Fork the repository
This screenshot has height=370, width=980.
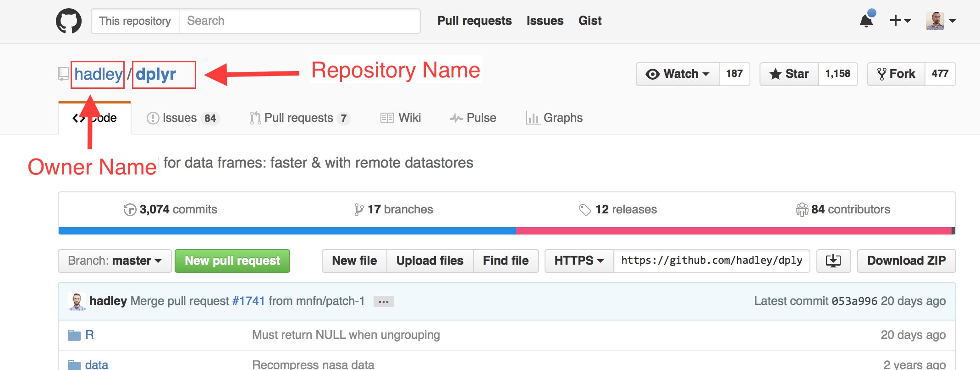tap(896, 74)
